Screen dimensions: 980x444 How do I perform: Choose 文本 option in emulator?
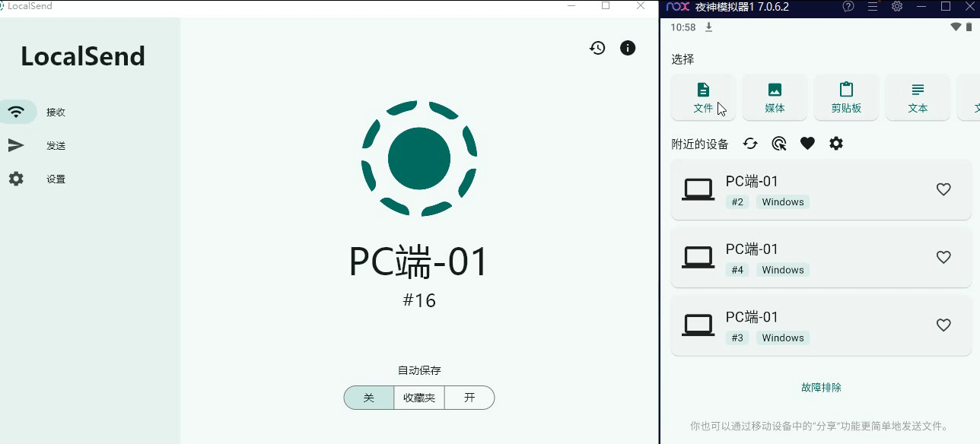918,97
